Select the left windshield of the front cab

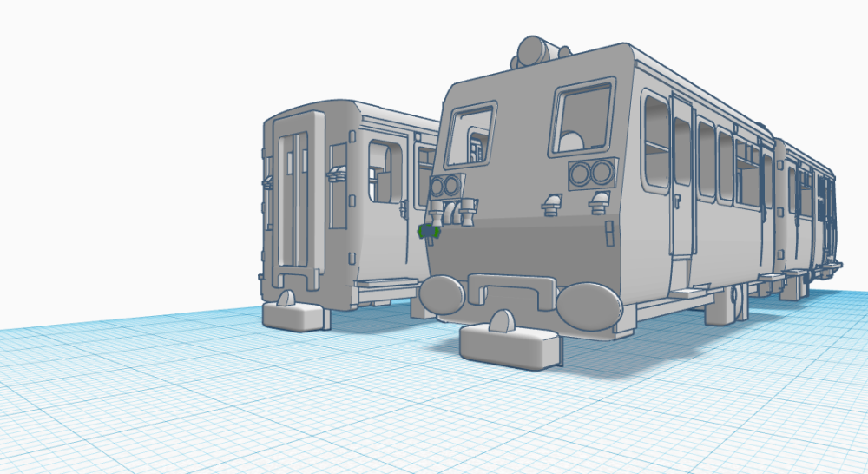(470, 135)
